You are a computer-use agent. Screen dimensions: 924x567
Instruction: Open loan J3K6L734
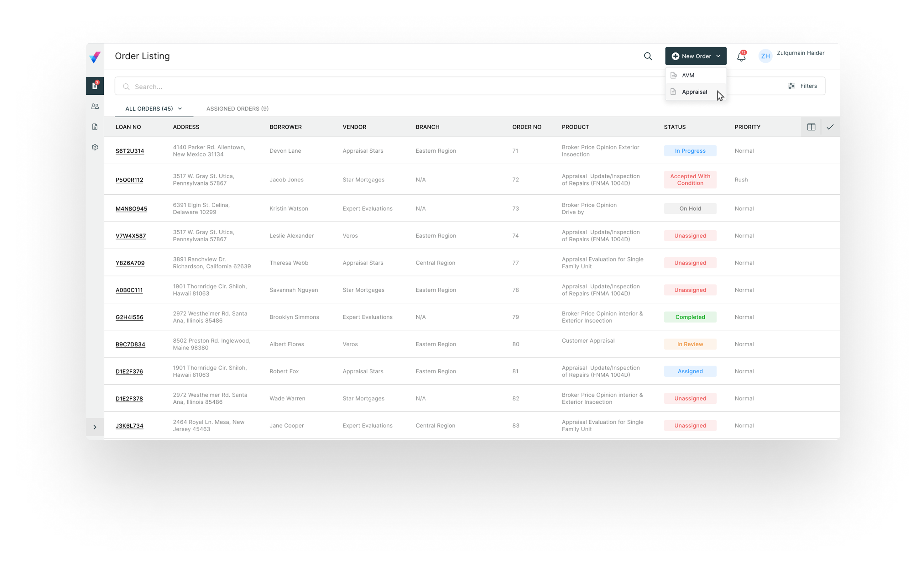click(129, 426)
